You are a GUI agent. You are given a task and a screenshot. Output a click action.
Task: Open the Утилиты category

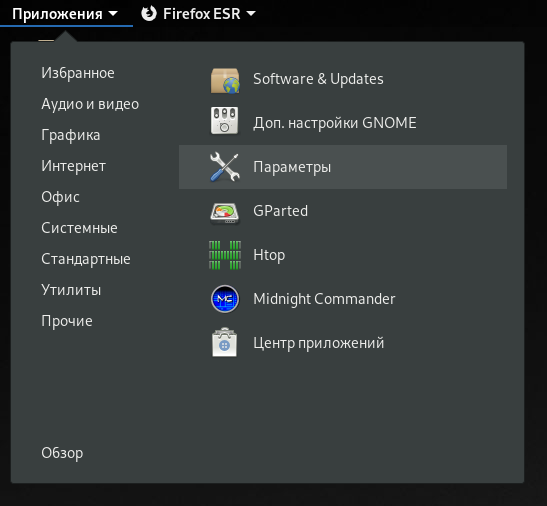click(71, 290)
